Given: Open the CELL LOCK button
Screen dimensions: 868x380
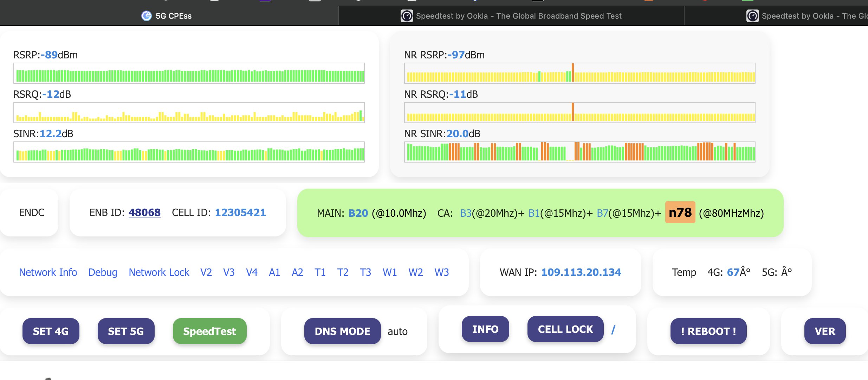Looking at the screenshot, I should [565, 329].
